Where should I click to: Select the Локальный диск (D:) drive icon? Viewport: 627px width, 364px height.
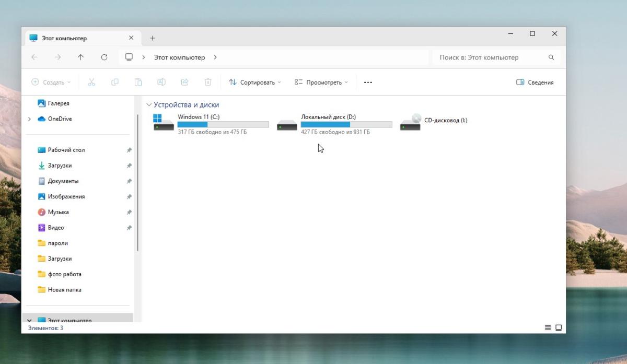(287, 125)
